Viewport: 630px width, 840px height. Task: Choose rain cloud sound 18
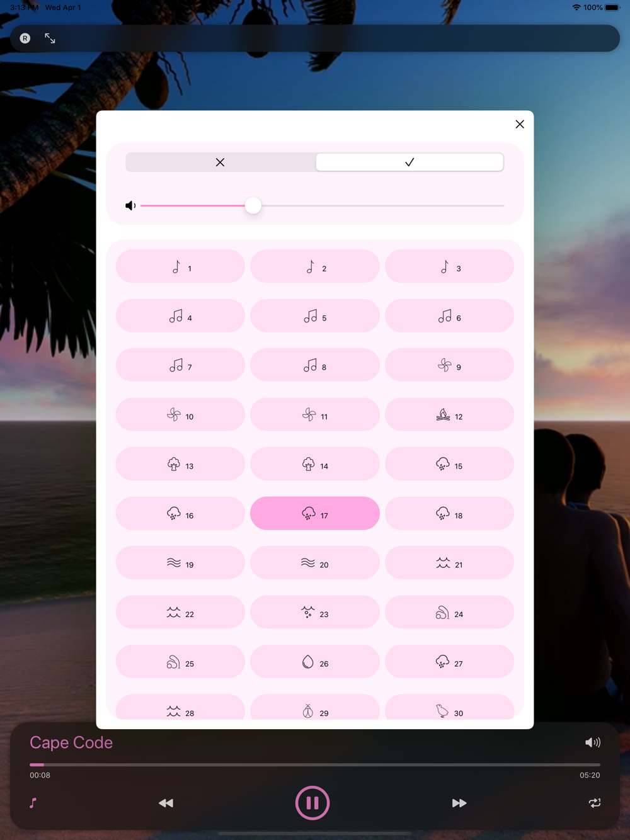449,513
